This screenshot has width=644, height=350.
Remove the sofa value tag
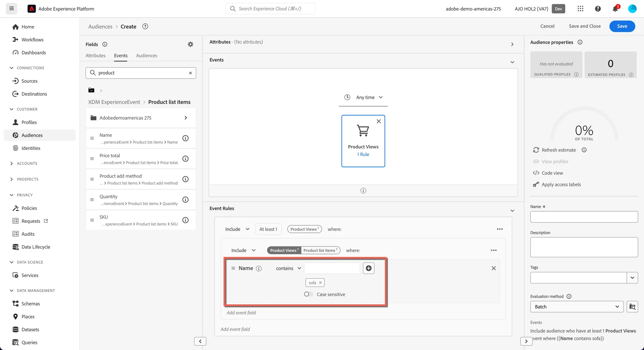320,283
